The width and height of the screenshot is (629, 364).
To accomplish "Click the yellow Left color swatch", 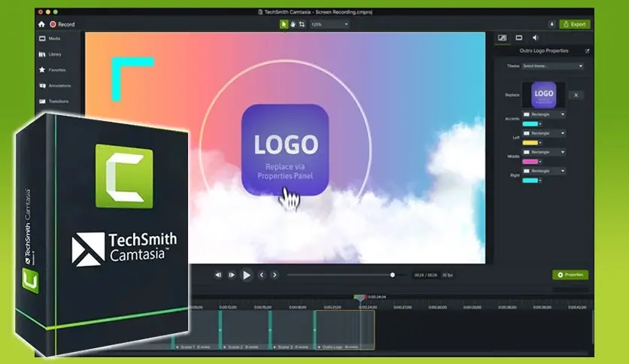I will click(530, 142).
